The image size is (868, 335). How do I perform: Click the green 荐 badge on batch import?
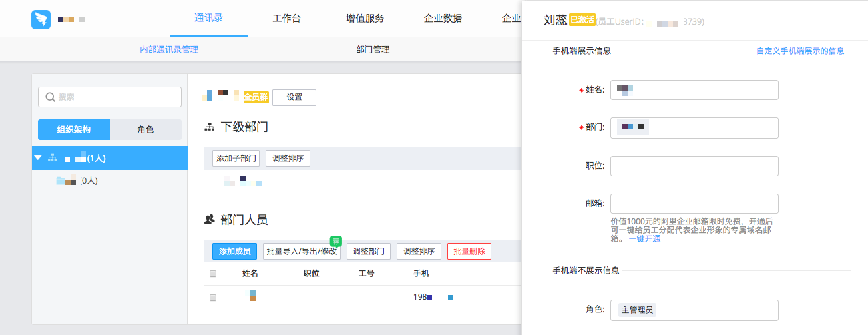click(x=336, y=241)
